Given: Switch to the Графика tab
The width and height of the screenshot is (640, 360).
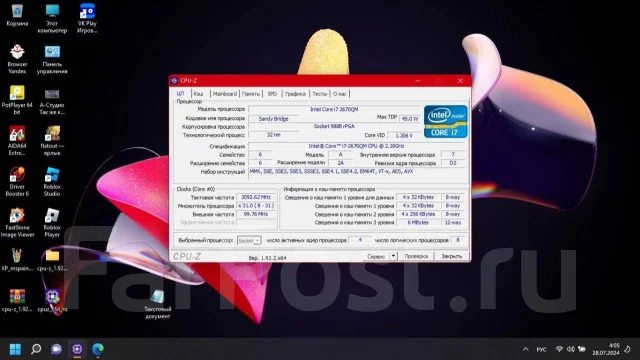Looking at the screenshot, I should (x=296, y=94).
